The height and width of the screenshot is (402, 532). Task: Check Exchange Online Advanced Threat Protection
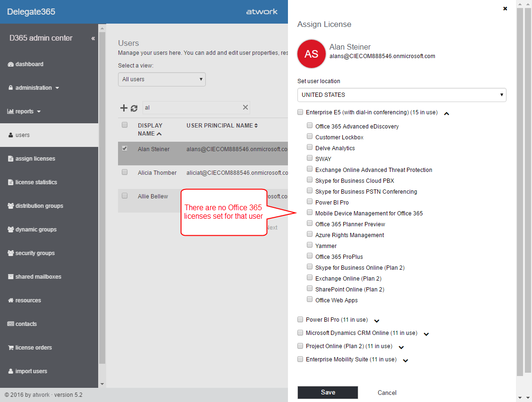[x=310, y=169]
